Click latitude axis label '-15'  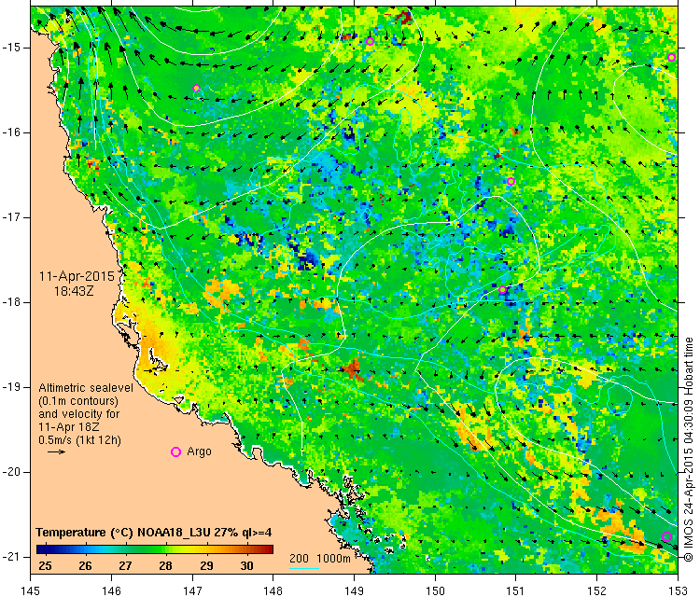point(10,48)
